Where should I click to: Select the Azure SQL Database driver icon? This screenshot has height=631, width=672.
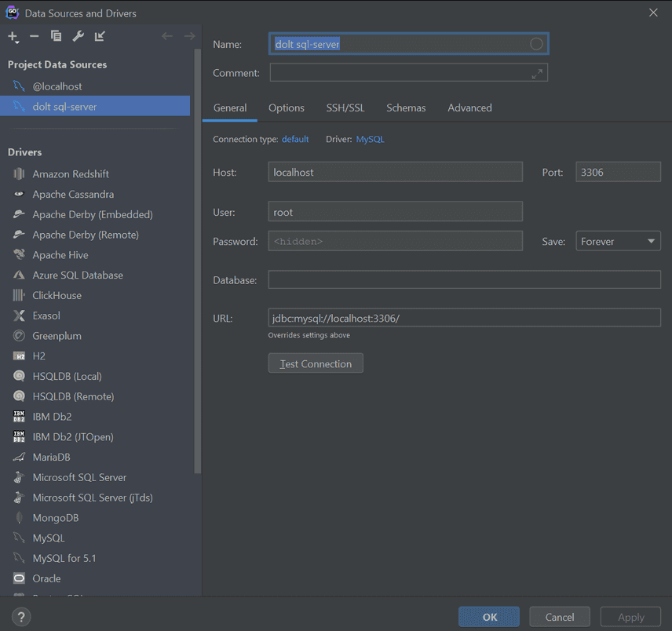coord(19,275)
